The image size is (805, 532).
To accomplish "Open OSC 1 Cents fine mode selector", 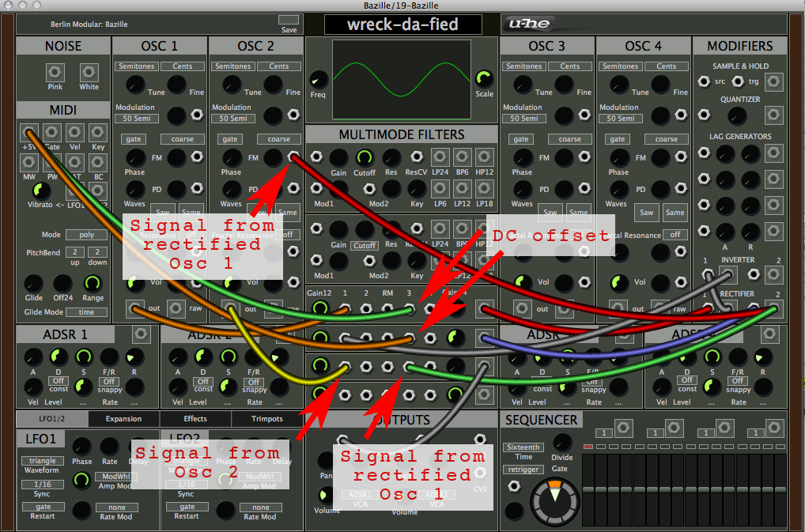I will tap(182, 66).
